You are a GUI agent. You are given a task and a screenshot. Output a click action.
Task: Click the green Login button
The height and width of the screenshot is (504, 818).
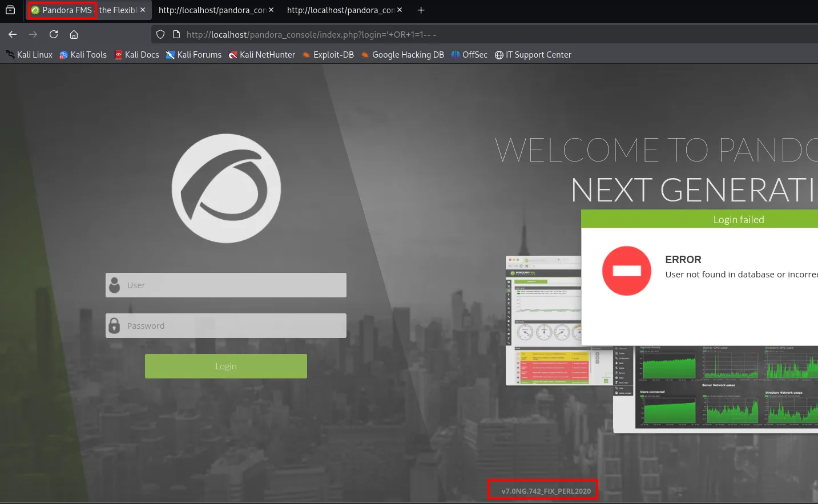click(226, 366)
